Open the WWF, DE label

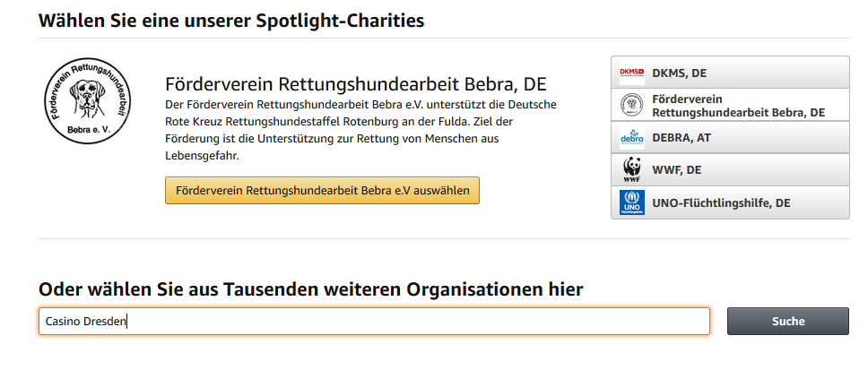pyautogui.click(x=676, y=170)
